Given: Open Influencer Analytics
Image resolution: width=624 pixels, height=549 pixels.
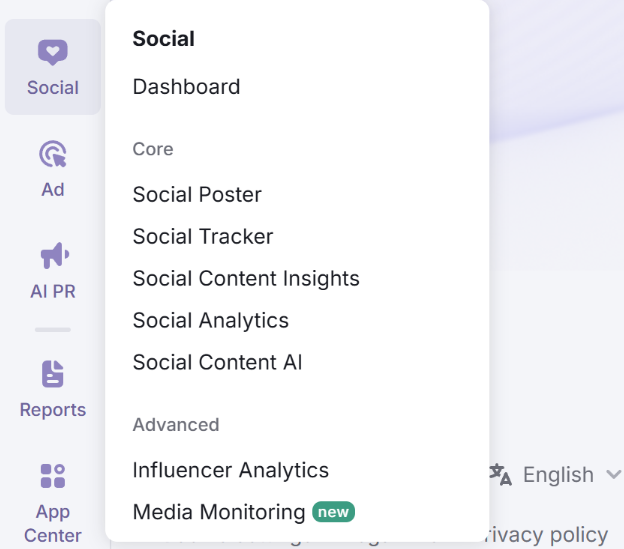Looking at the screenshot, I should click(231, 470).
